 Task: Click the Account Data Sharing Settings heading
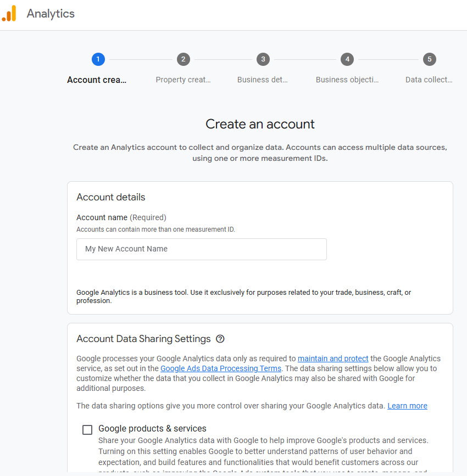tap(143, 339)
